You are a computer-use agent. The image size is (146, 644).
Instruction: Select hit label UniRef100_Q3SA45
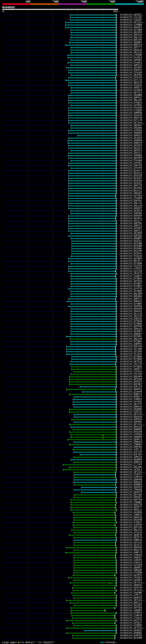[x=131, y=392]
